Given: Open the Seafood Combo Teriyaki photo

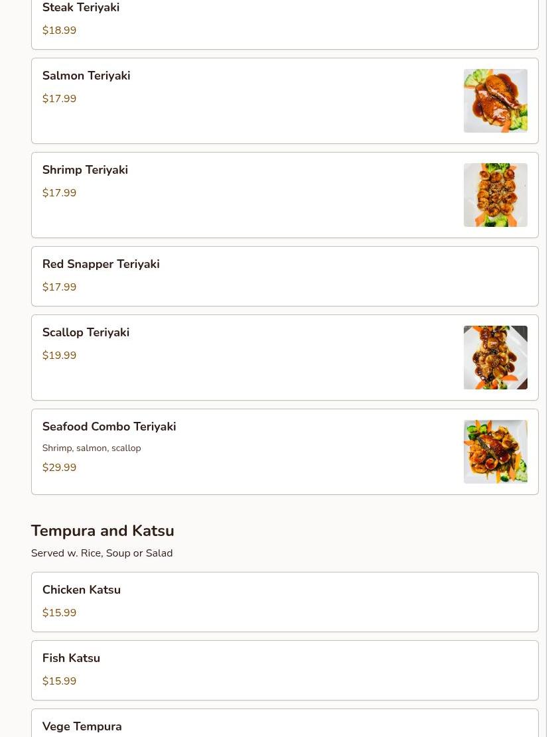Looking at the screenshot, I should click(495, 452).
